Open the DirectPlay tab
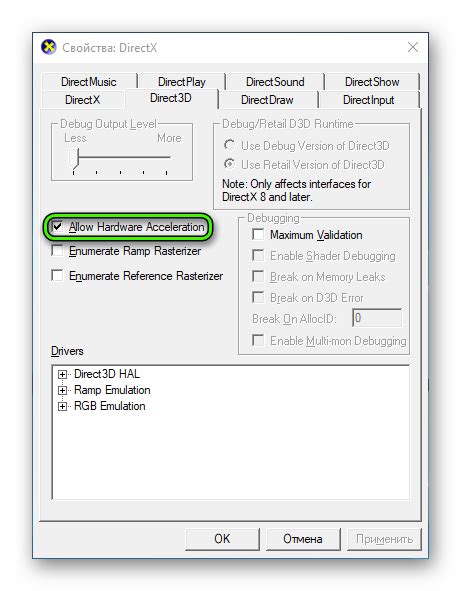This screenshot has height=591, width=461. (182, 82)
